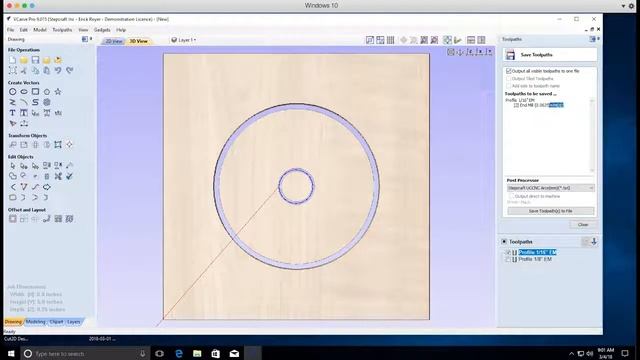Toggle the all-Toolpaths visibility checkbox
Screen dimensions: 640x360
504,242
